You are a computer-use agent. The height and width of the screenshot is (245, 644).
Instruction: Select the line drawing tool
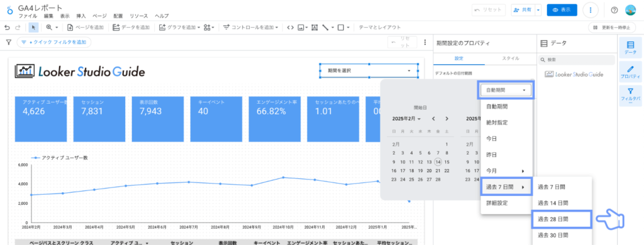click(x=325, y=28)
